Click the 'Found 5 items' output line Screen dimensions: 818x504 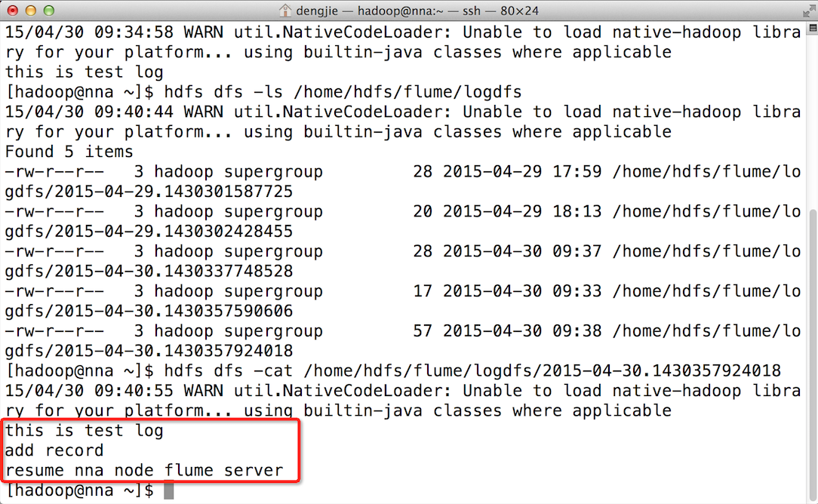point(69,152)
